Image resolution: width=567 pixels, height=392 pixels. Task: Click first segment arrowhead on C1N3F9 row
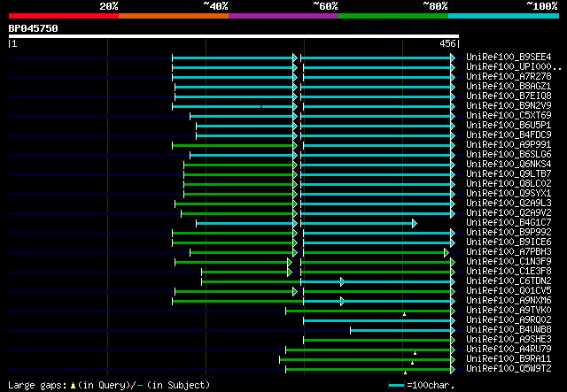coord(290,262)
